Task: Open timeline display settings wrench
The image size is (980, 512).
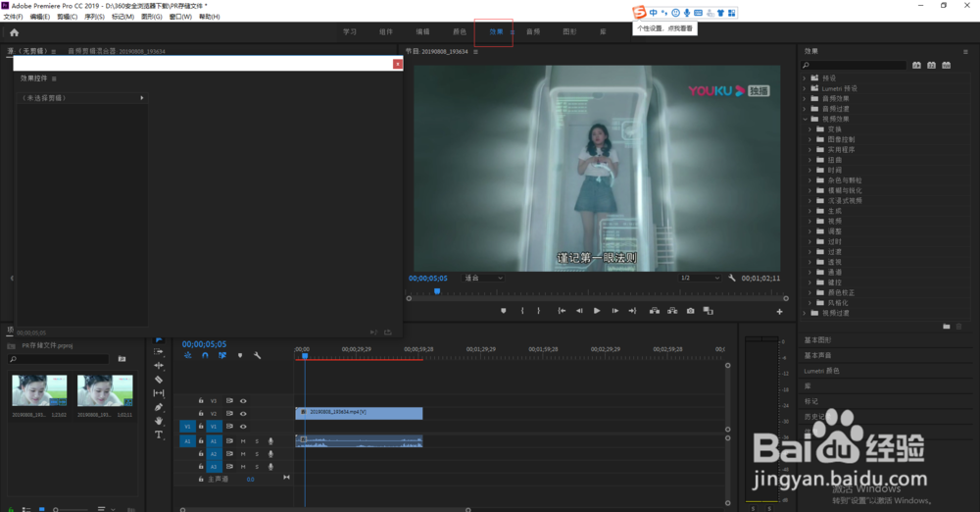Action: [257, 355]
